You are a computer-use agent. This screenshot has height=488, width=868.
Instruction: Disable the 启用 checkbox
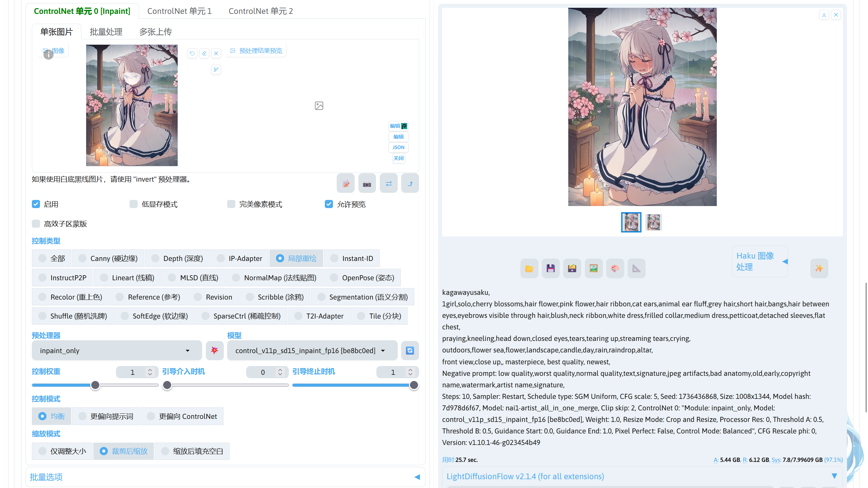(36, 204)
